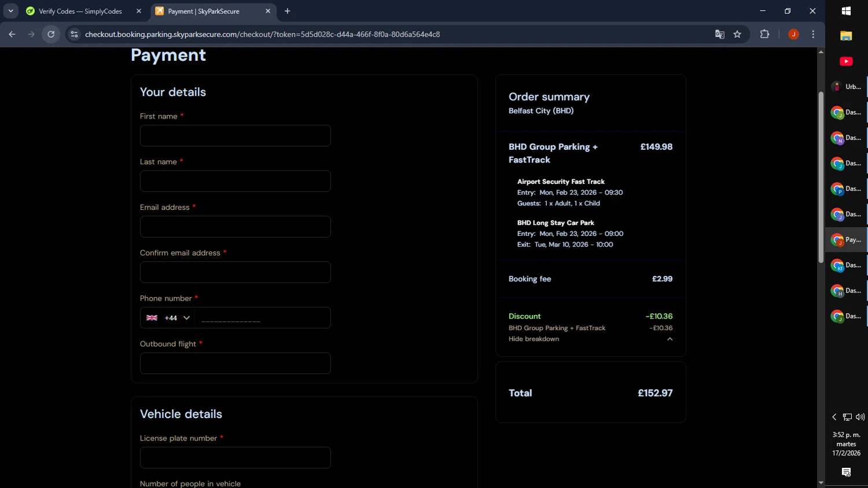Click the scrollbar up arrow
This screenshot has width=868, height=488.
[821, 52]
